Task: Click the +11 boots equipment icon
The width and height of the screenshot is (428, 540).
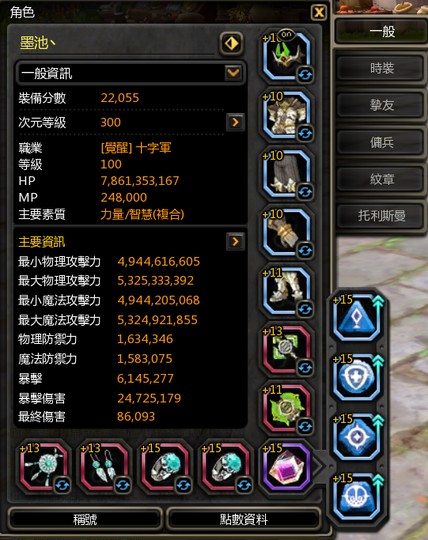Action: pos(286,291)
